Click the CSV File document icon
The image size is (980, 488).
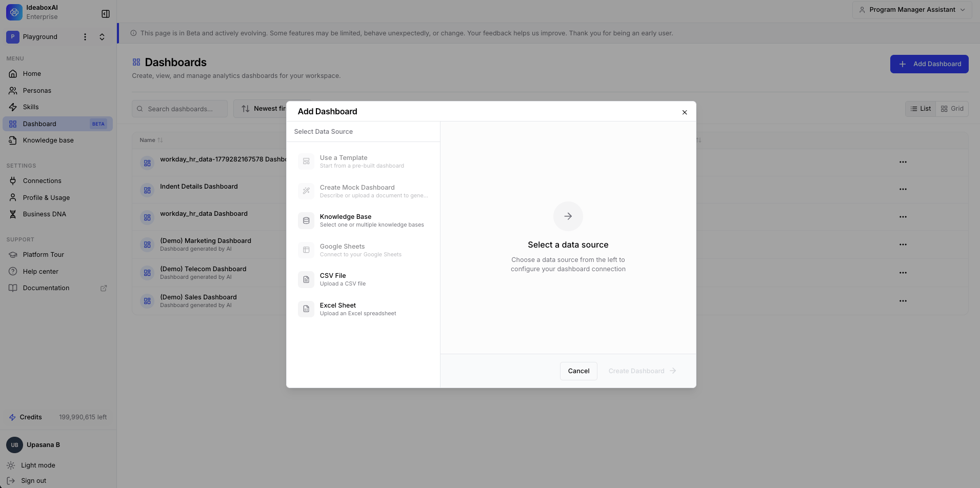coord(306,279)
